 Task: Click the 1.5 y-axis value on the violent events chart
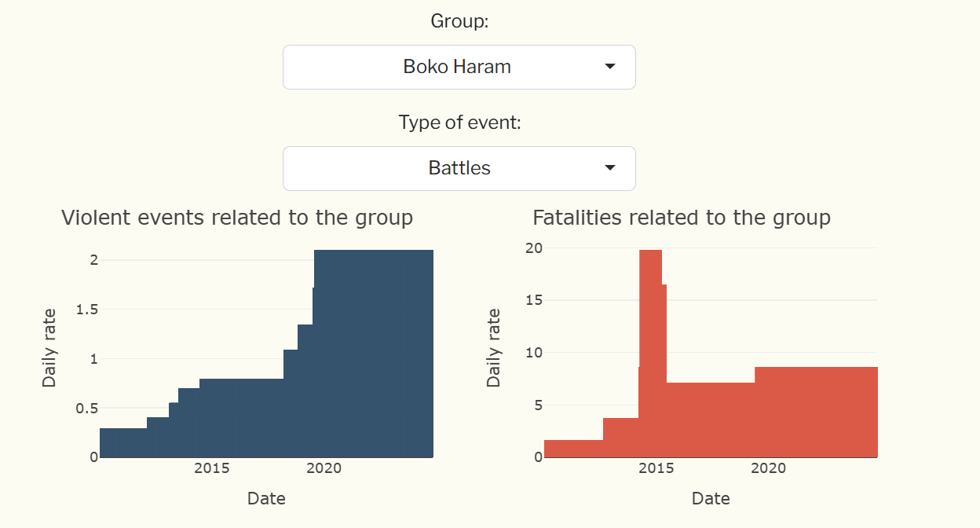click(87, 310)
